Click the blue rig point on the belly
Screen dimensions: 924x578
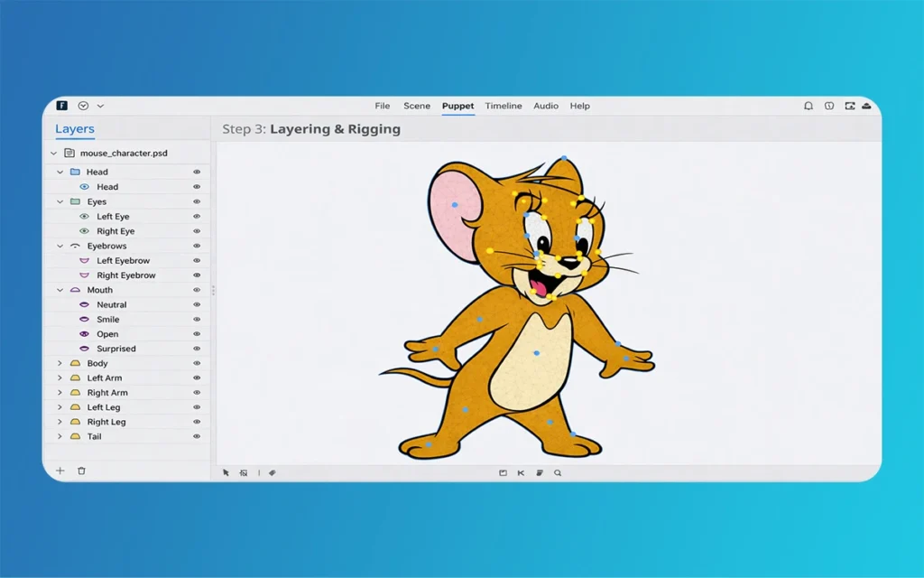(x=537, y=353)
